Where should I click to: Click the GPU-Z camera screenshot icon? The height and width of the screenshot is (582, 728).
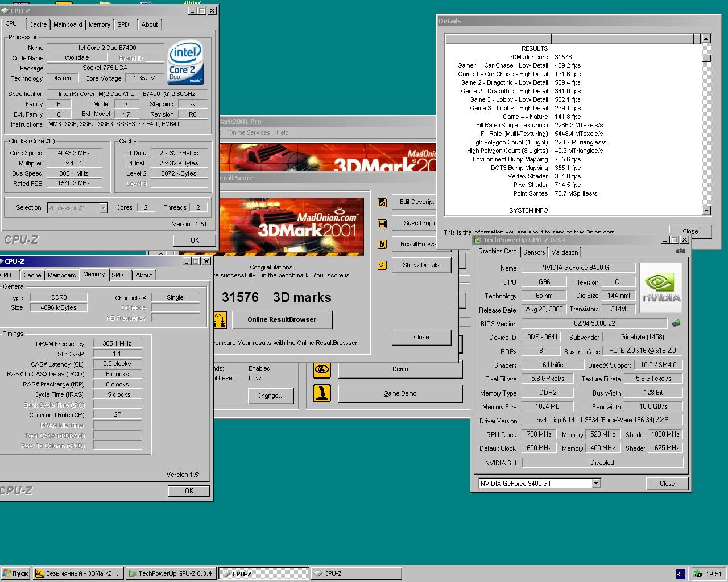click(680, 251)
